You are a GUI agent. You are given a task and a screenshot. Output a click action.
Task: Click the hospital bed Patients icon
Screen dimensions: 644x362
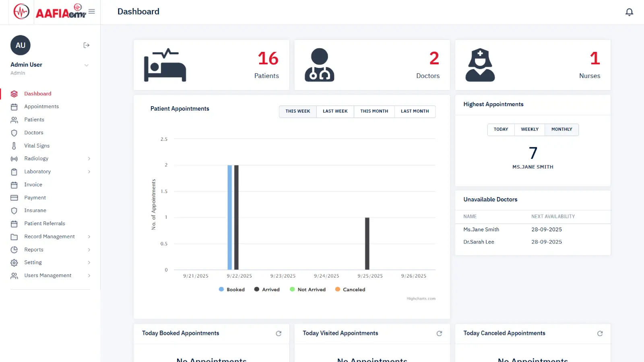tap(165, 65)
